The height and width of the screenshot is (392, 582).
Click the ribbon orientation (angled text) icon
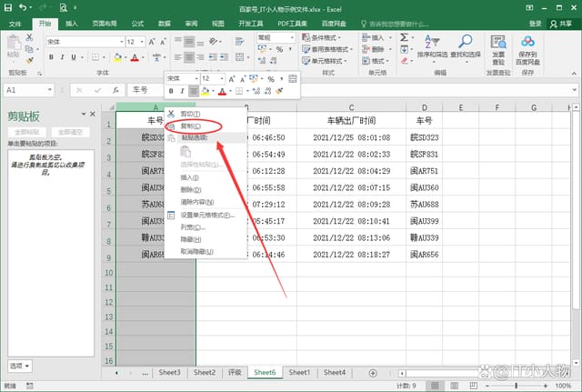(x=213, y=41)
